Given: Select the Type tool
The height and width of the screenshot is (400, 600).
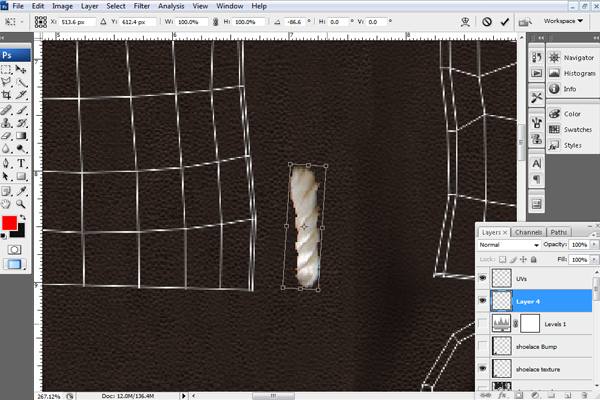Looking at the screenshot, I should [21, 163].
